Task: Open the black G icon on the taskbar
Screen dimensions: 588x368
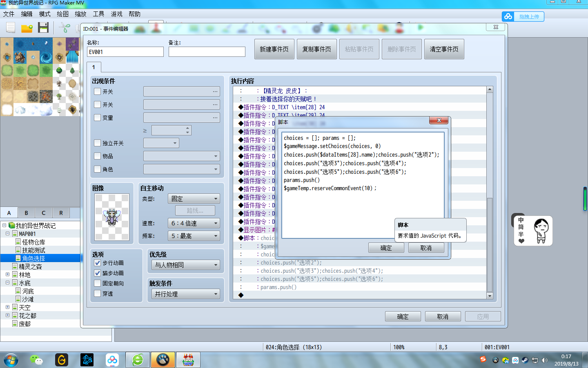Action: pyautogui.click(x=62, y=360)
